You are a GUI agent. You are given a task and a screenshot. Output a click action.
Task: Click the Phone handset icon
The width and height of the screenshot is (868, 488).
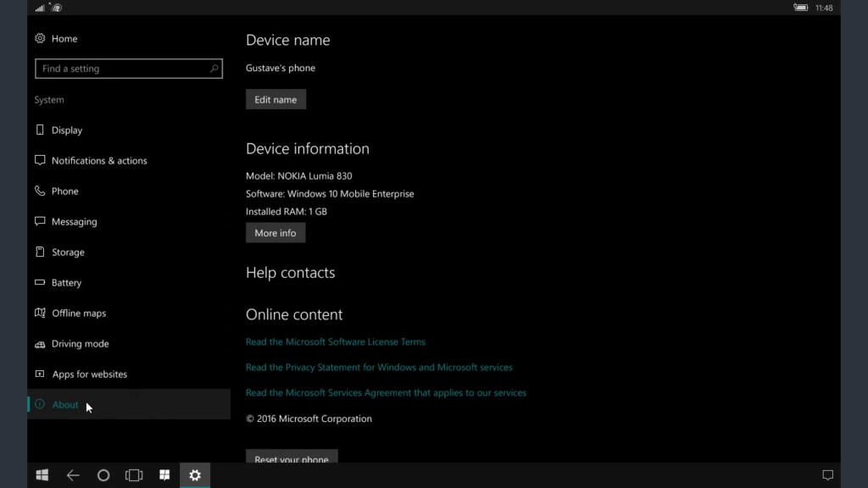point(40,191)
